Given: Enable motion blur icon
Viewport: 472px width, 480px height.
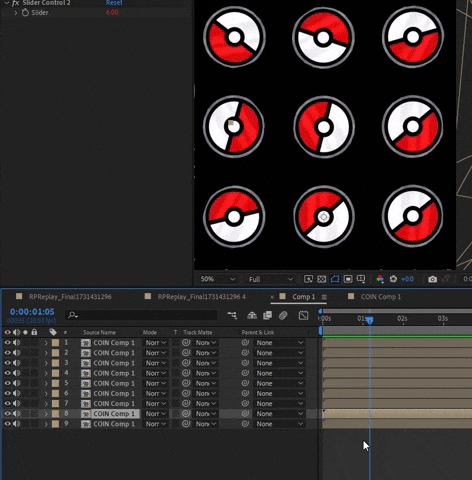Looking at the screenshot, I should click(x=283, y=315).
